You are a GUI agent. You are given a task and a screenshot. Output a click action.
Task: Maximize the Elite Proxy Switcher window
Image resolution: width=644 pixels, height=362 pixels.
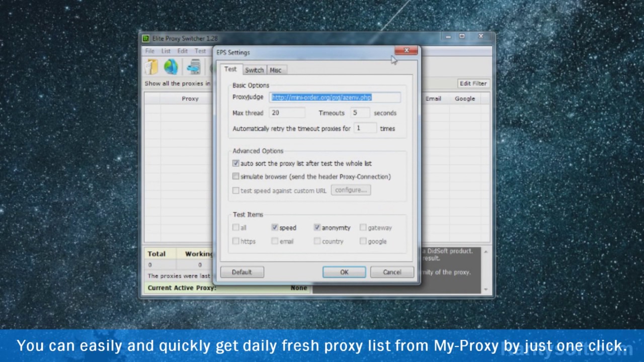[462, 37]
